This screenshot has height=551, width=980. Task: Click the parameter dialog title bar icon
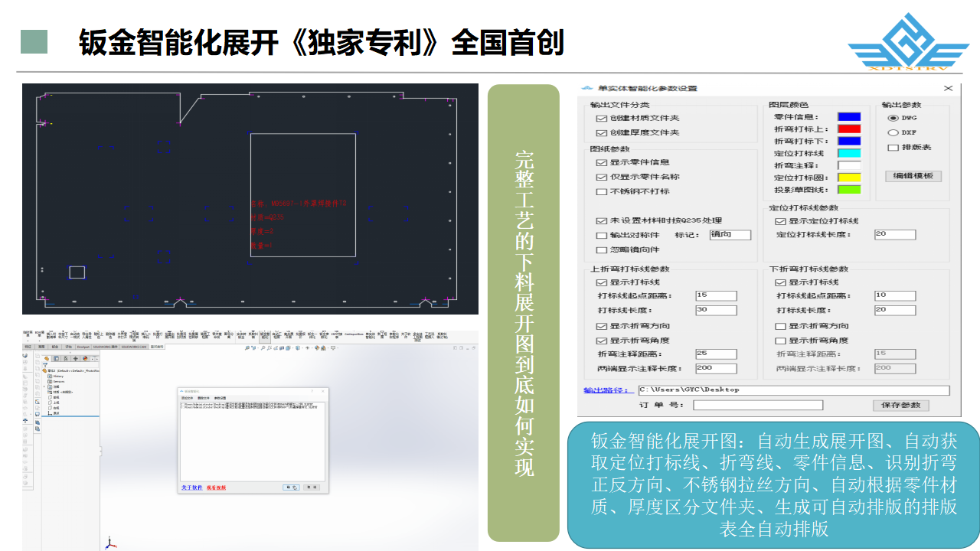pyautogui.click(x=587, y=89)
